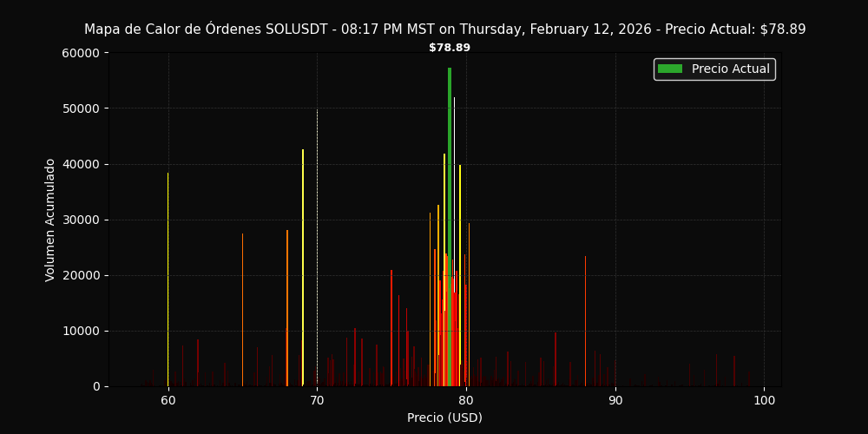Click the 30000 y-axis tick label
This screenshot has height=434, width=868.
(x=82, y=220)
